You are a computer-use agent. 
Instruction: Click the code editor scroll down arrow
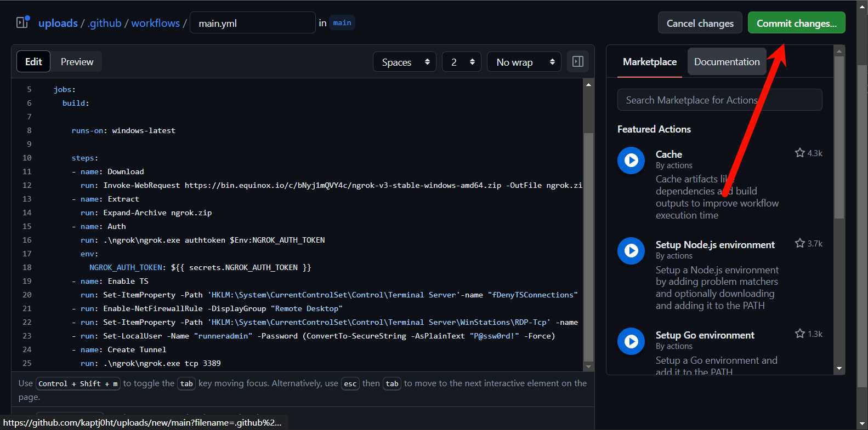point(588,366)
